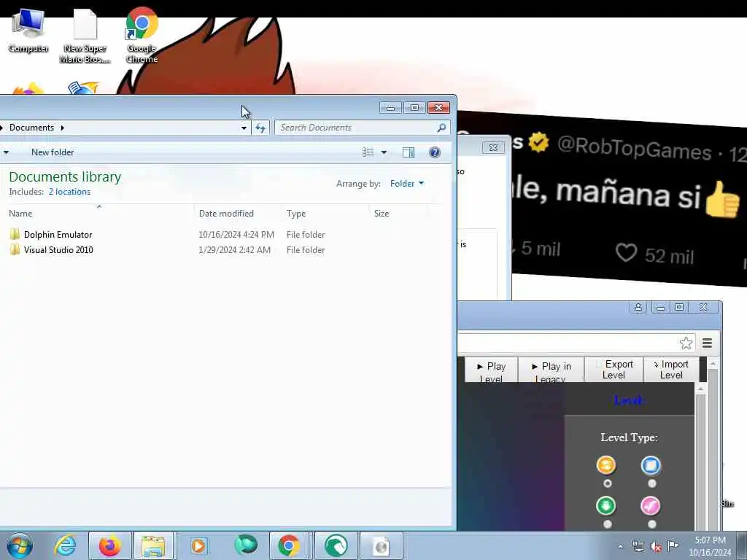
Task: Open the blank document taskbar button
Action: pyautogui.click(x=381, y=545)
